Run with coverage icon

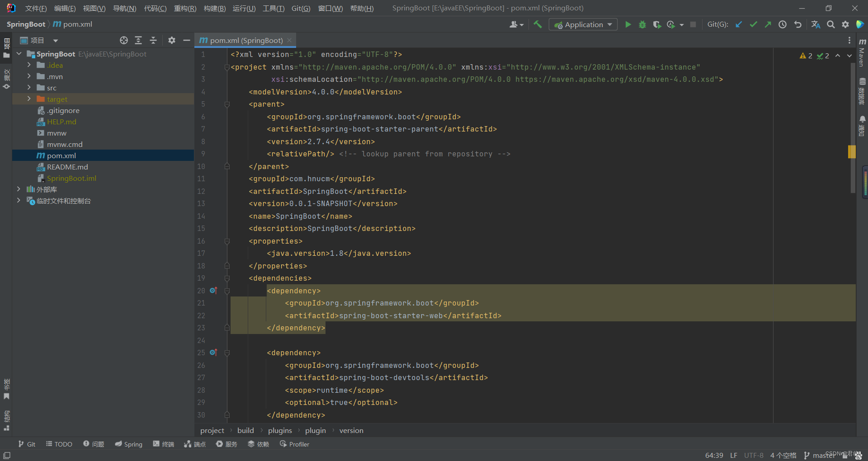657,24
